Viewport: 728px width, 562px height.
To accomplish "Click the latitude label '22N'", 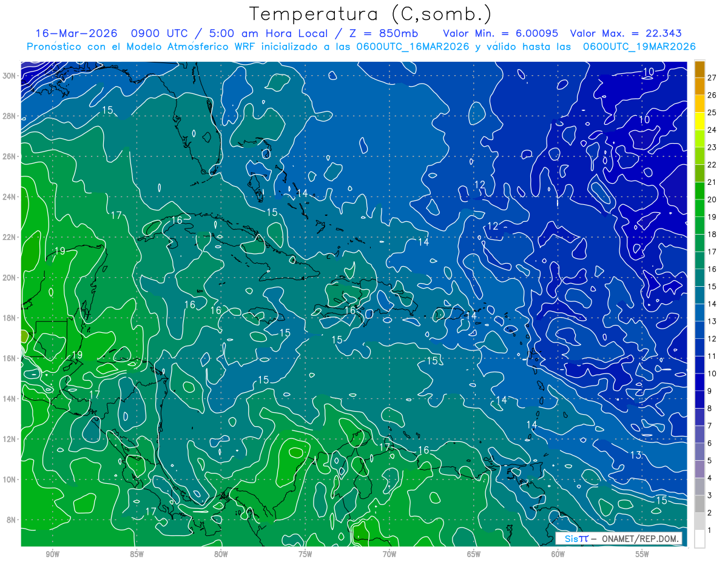I will tap(8, 237).
